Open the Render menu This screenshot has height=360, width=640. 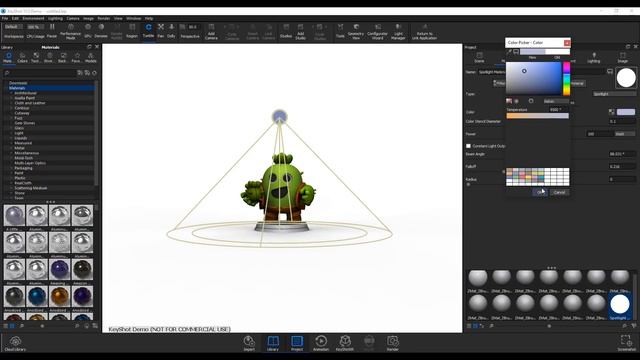[x=104, y=18]
